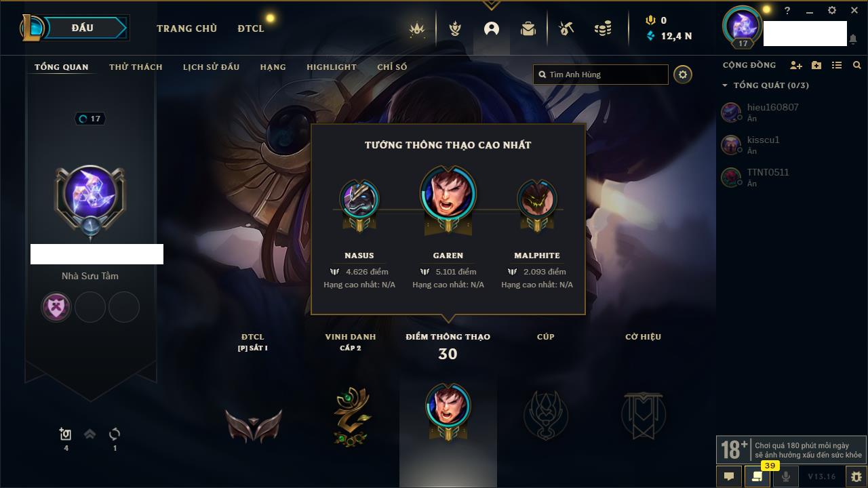Open the chat bubble icon at bottom
This screenshot has width=868, height=488.
pos(729,476)
